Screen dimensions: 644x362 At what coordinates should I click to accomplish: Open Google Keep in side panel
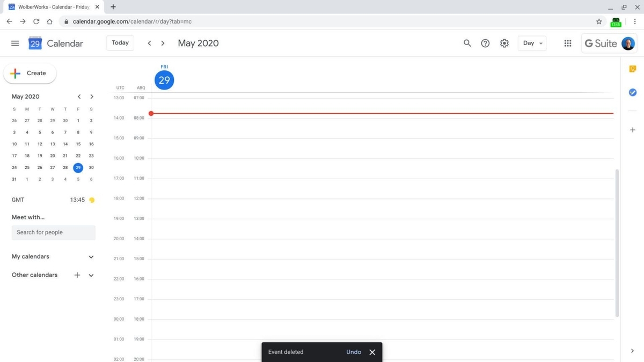tap(632, 69)
